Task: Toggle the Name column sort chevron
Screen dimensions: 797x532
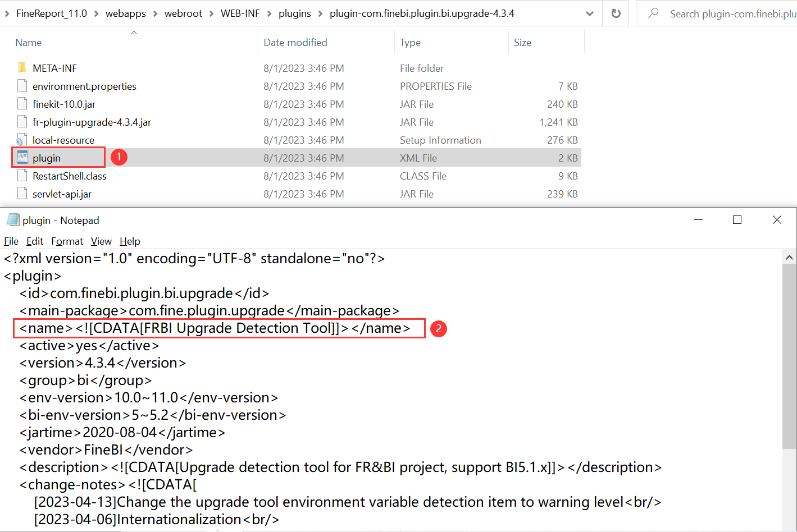Action: coord(134,33)
